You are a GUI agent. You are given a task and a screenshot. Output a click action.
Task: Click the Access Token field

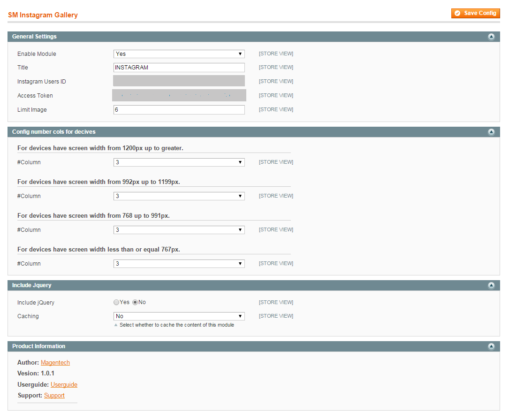tap(179, 95)
